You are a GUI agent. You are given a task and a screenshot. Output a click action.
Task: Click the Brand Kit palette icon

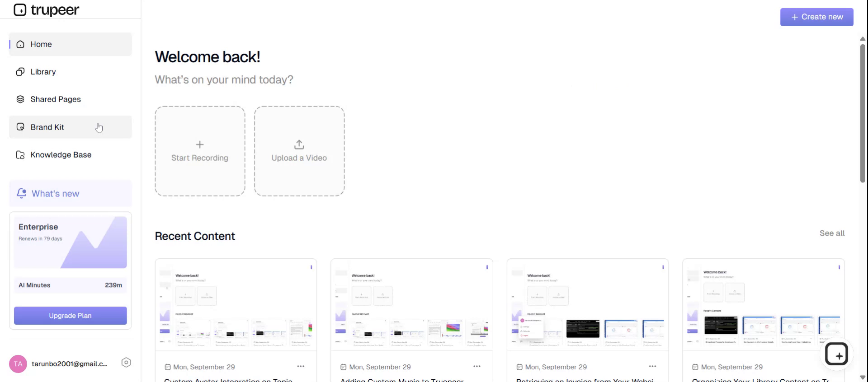pyautogui.click(x=20, y=127)
